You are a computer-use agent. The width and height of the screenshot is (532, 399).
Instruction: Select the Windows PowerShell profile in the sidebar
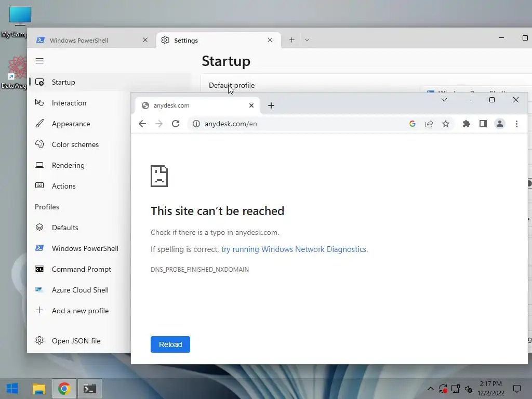point(80,248)
